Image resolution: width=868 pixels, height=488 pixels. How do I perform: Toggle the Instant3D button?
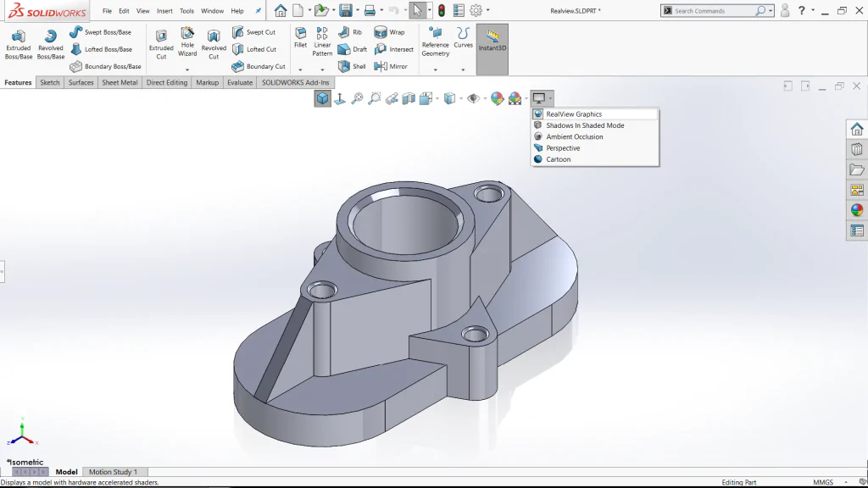pyautogui.click(x=492, y=48)
